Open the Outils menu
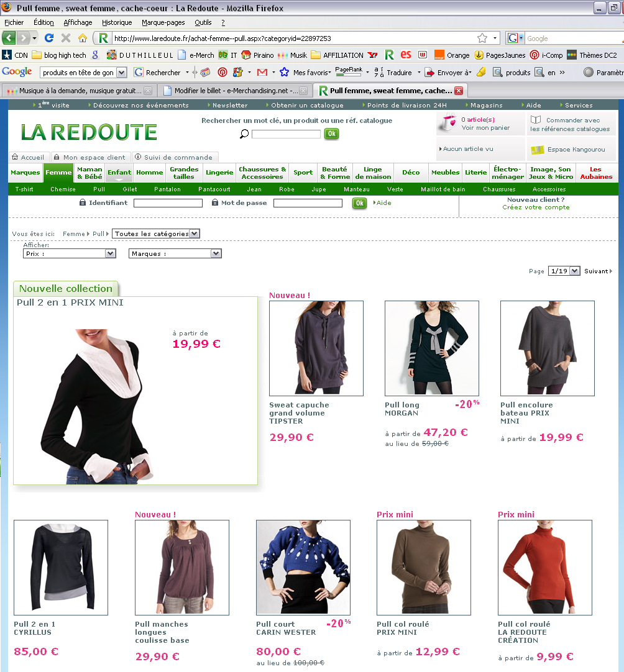The image size is (624, 672). (203, 22)
